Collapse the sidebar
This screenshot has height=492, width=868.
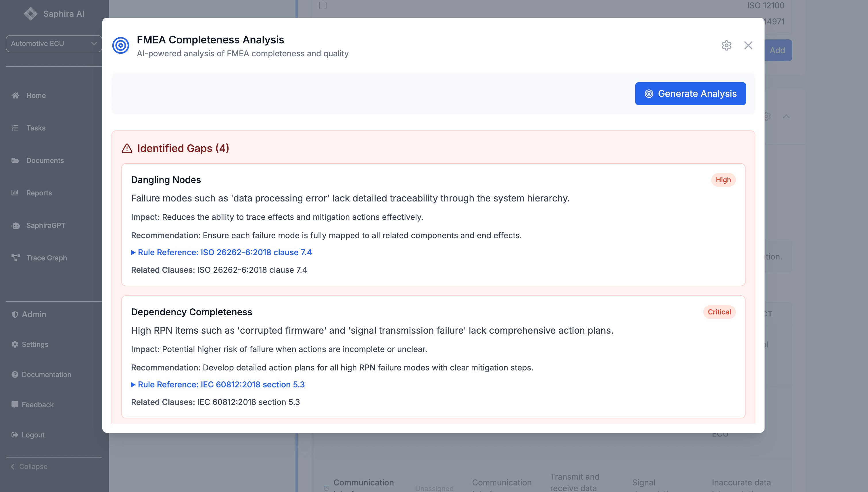pos(33,466)
